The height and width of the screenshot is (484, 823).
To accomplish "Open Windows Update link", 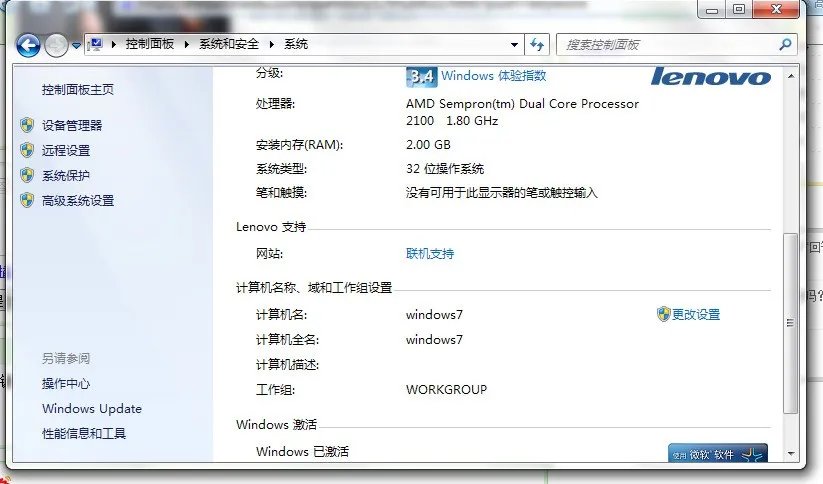I will (92, 408).
